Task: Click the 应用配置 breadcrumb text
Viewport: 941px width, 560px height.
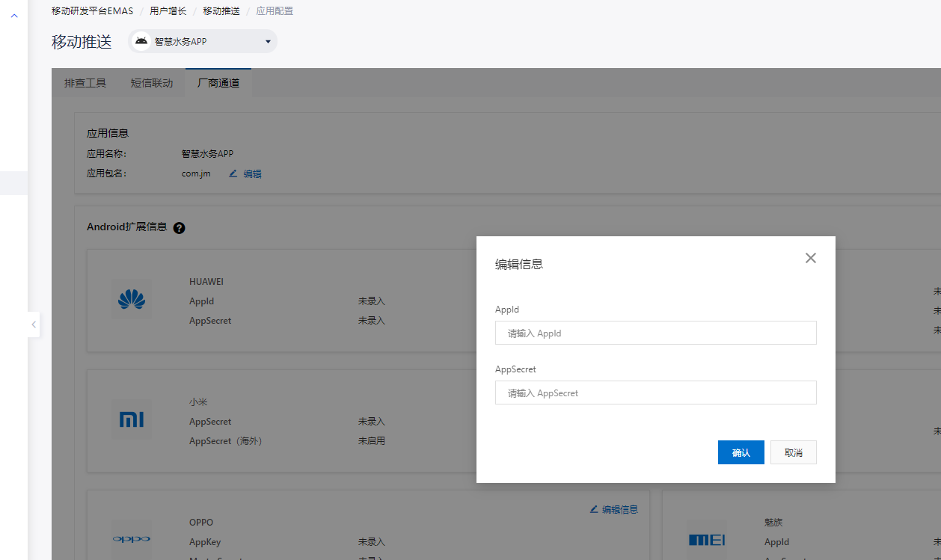Action: tap(275, 10)
